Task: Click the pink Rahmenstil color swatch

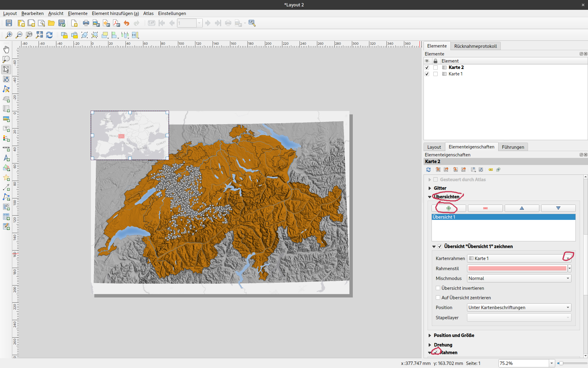Action: click(517, 268)
